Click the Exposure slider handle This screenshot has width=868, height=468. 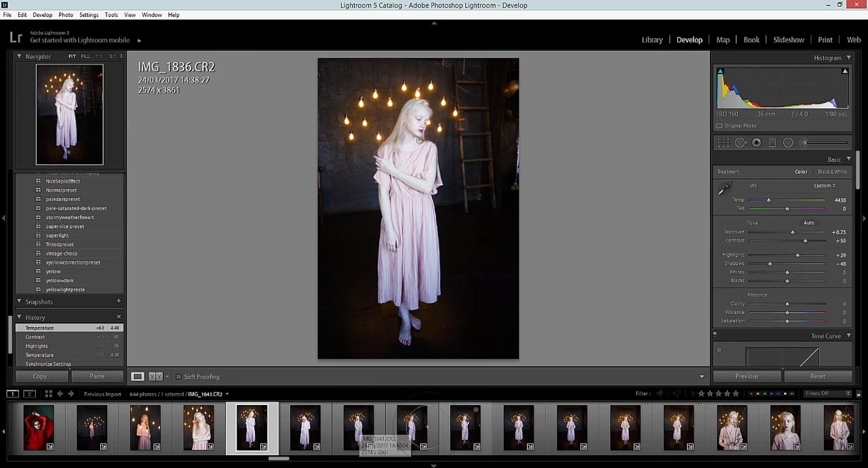(792, 232)
